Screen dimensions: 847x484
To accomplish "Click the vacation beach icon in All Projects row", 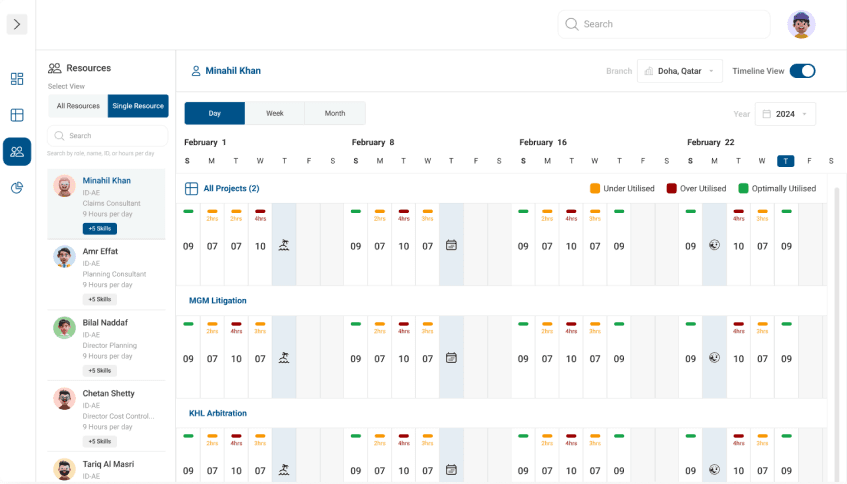I will 284,245.
